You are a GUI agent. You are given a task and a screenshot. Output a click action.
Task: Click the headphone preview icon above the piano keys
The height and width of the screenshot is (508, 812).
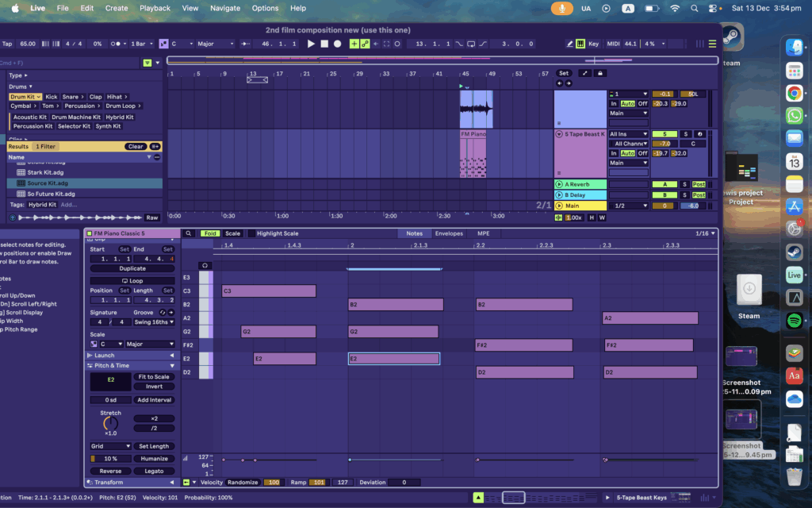pyautogui.click(x=205, y=265)
